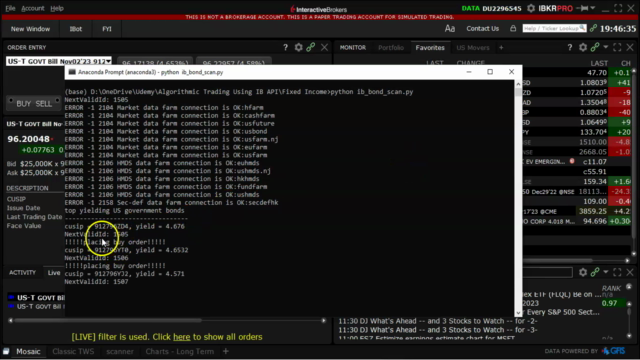Open the pin icon dropdown arrow near IBKRPRO
Viewport: 640px width, 360px height.
pyautogui.click(x=593, y=8)
